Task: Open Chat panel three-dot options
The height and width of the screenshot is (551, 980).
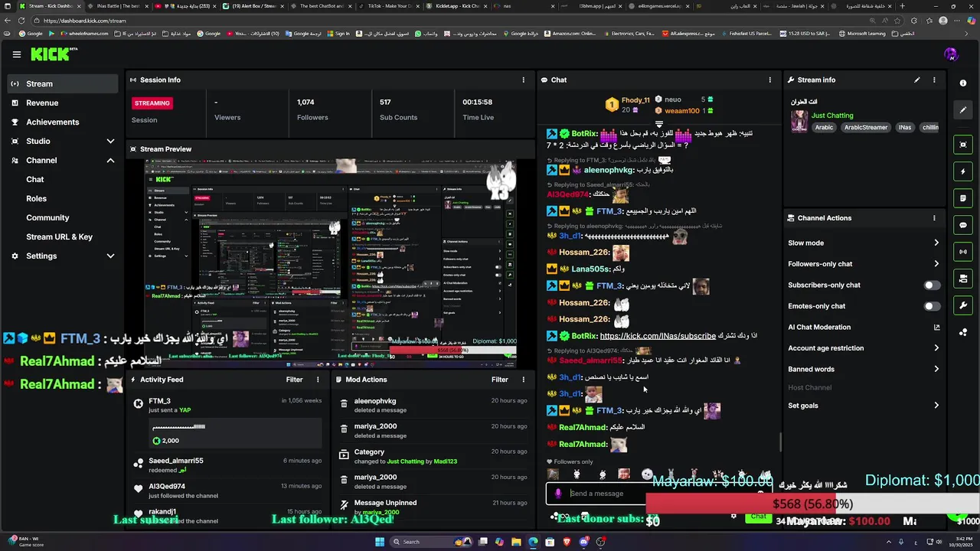Action: click(770, 80)
